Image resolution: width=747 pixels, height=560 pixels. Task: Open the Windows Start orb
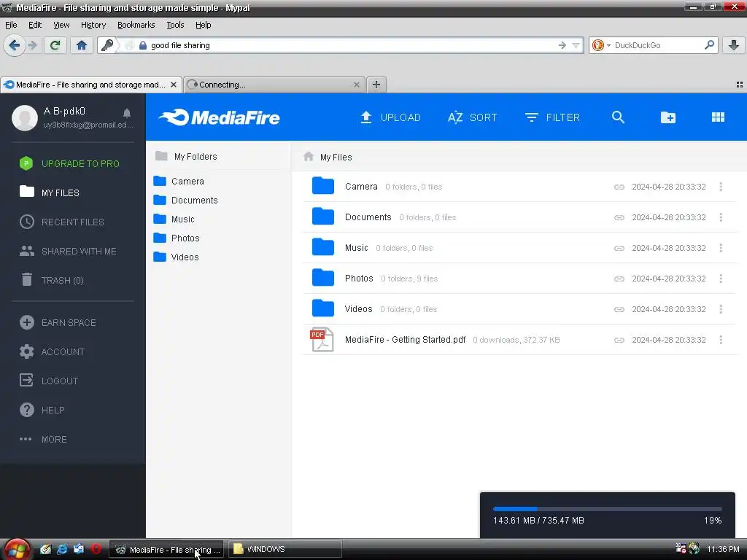click(x=17, y=550)
